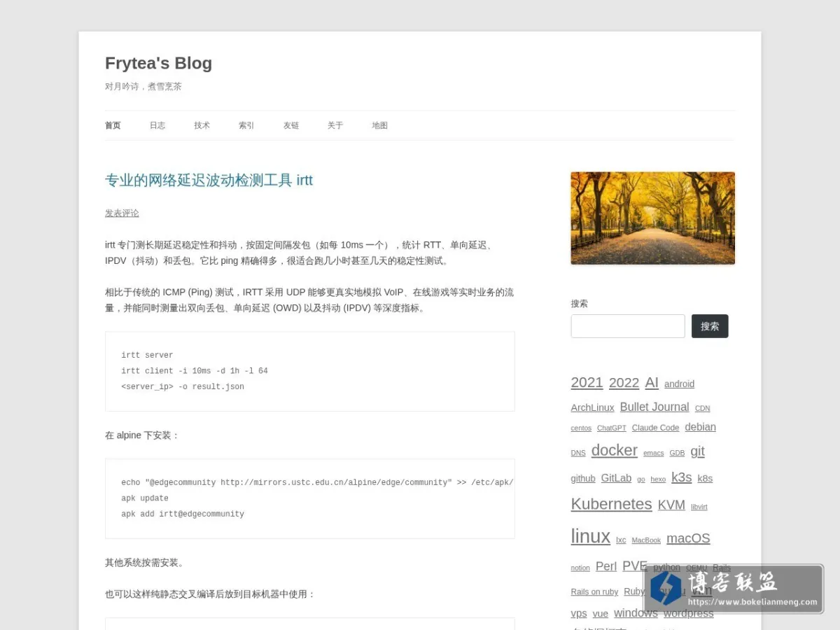
Task: Open the MacBook tag
Action: pyautogui.click(x=646, y=540)
